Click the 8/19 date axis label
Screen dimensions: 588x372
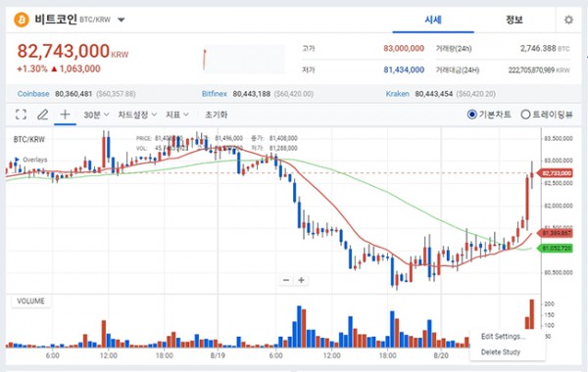tap(218, 355)
